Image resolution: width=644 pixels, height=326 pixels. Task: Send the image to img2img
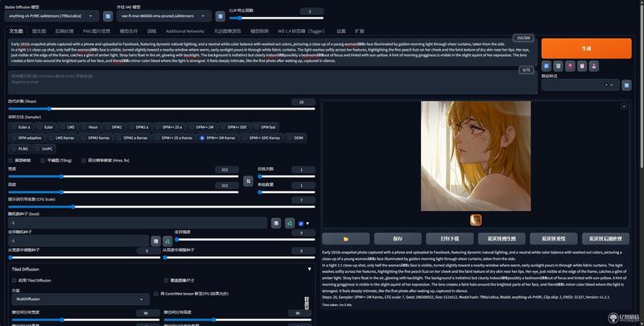pos(502,238)
